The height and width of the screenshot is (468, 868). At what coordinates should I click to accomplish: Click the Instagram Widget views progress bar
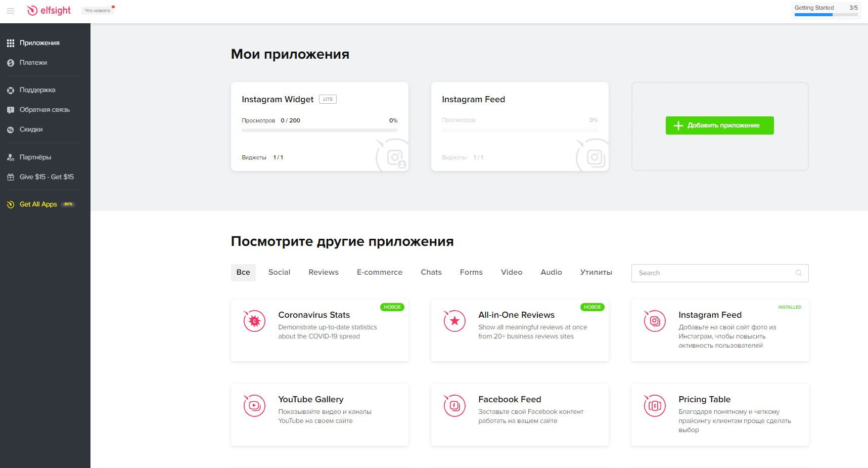[x=319, y=131]
